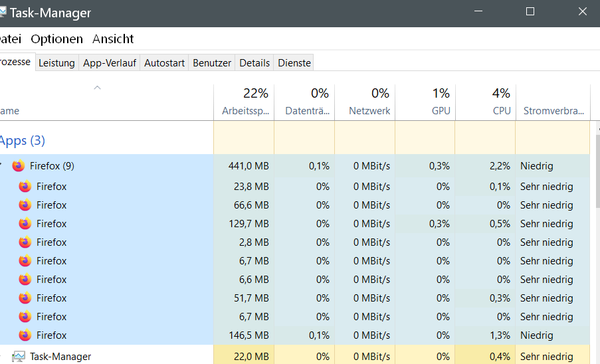Click the Firefox (9) parent group icon

click(19, 166)
